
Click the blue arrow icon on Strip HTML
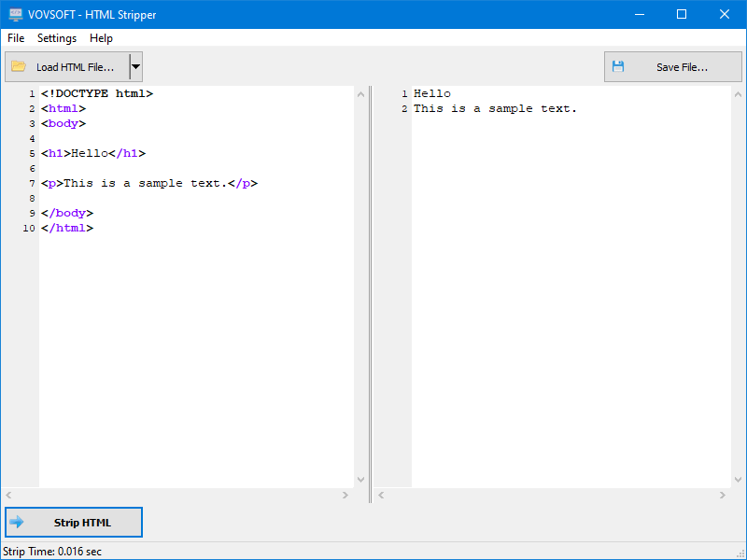(x=16, y=522)
